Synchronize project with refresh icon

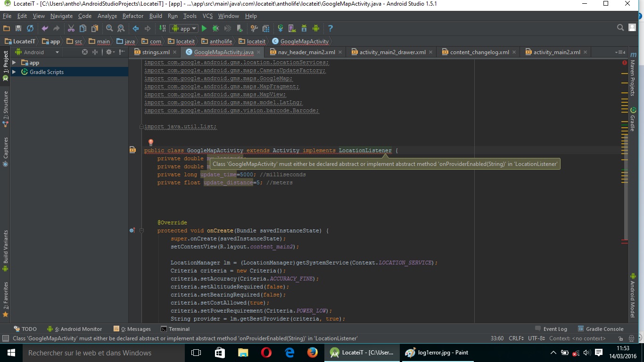coord(30,28)
